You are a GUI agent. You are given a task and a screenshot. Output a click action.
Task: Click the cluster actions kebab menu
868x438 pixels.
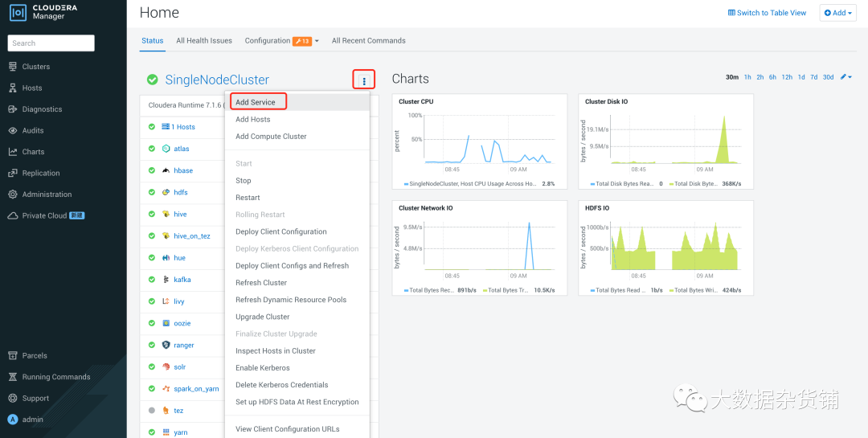tap(364, 80)
